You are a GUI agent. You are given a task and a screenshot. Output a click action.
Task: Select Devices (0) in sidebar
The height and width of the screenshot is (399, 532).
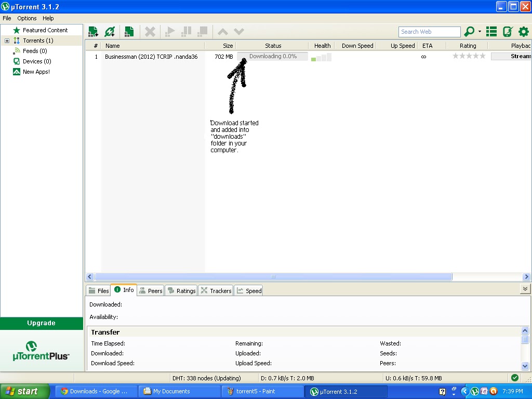click(37, 61)
